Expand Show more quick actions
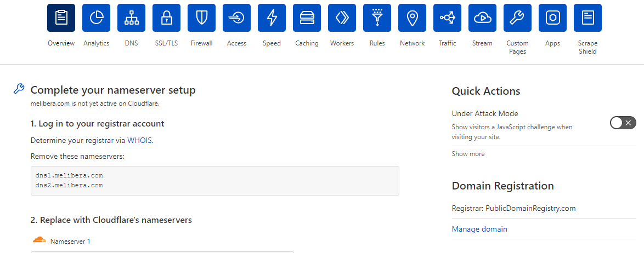 [x=468, y=154]
